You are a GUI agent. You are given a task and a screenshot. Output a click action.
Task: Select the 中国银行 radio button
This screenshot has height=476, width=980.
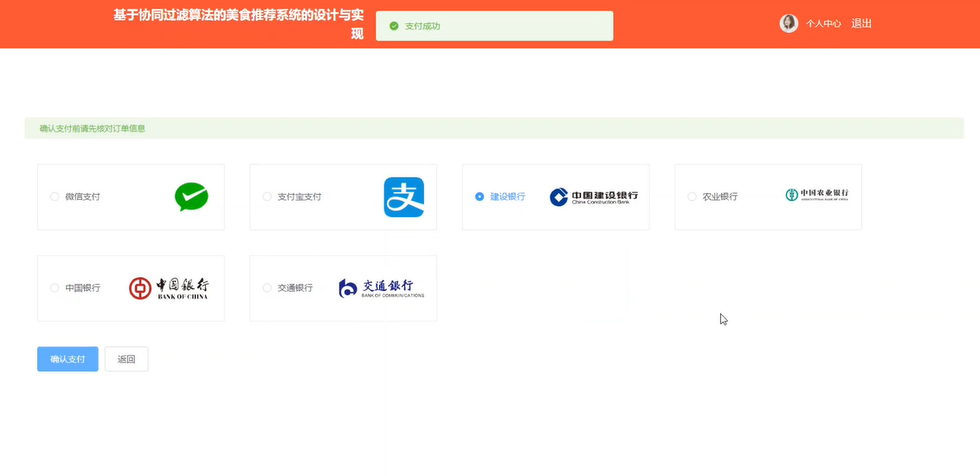pyautogui.click(x=55, y=288)
